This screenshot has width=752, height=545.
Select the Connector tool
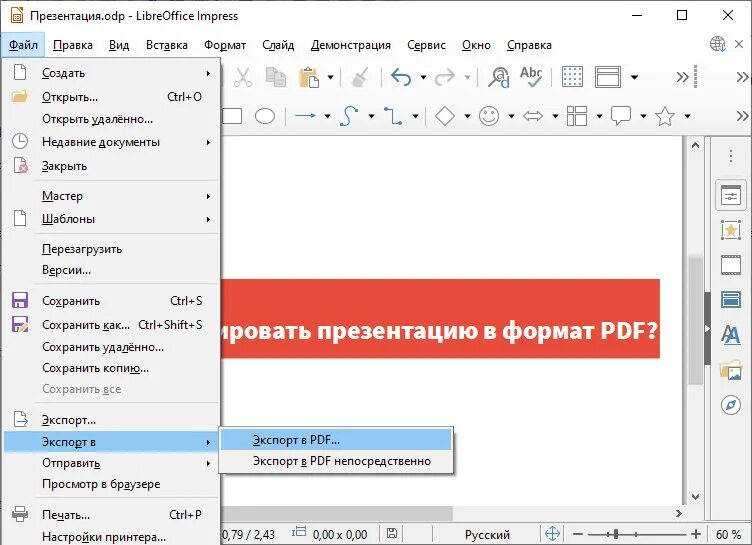click(393, 116)
